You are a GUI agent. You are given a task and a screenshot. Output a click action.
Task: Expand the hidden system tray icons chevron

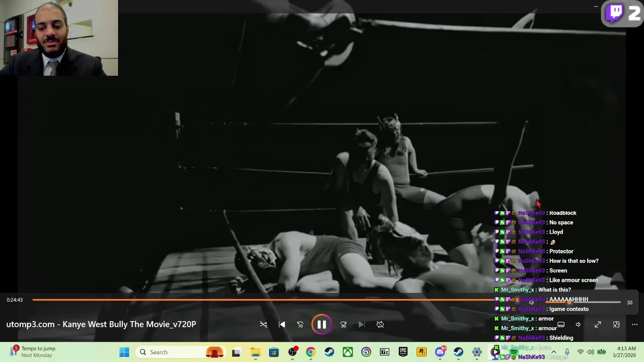[x=553, y=352]
